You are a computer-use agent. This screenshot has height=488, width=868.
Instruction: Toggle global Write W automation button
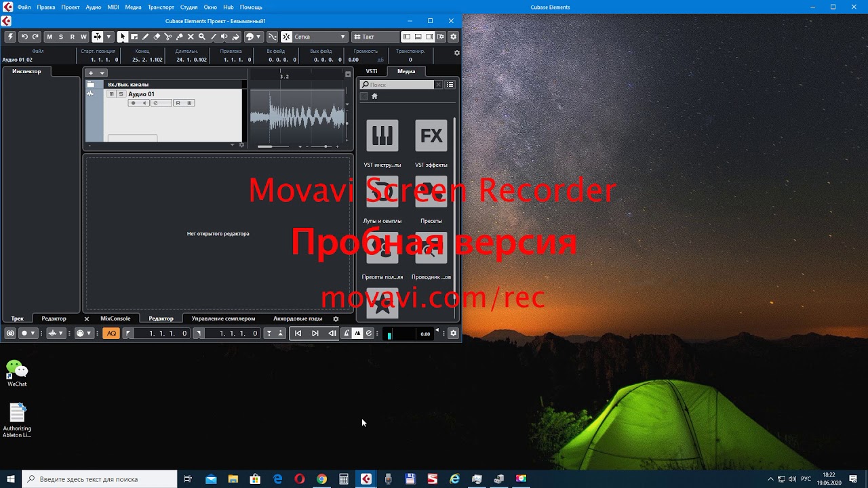coord(83,37)
